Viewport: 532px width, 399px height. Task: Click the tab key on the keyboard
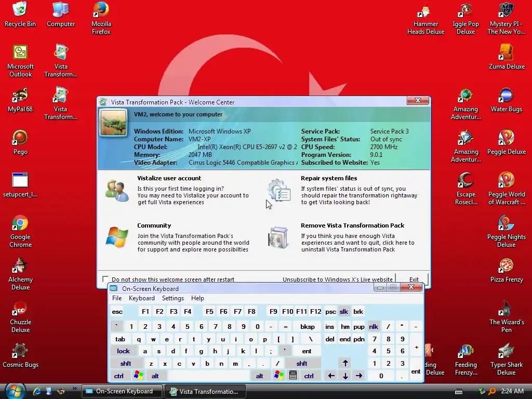[x=120, y=339]
